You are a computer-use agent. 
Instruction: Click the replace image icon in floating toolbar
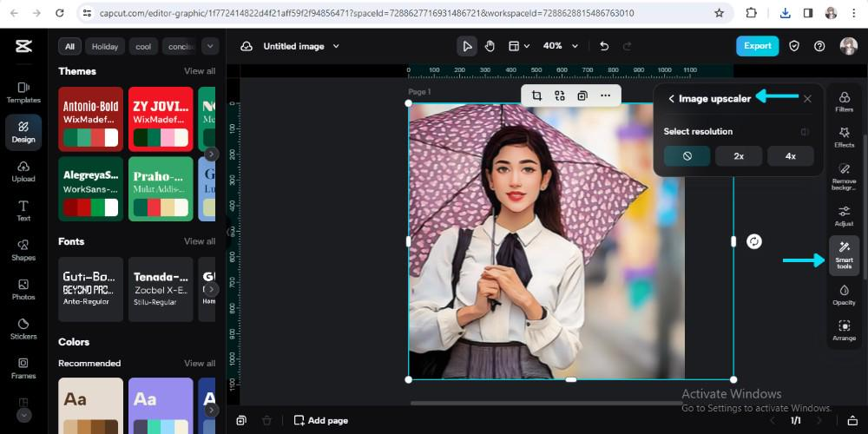pyautogui.click(x=560, y=95)
